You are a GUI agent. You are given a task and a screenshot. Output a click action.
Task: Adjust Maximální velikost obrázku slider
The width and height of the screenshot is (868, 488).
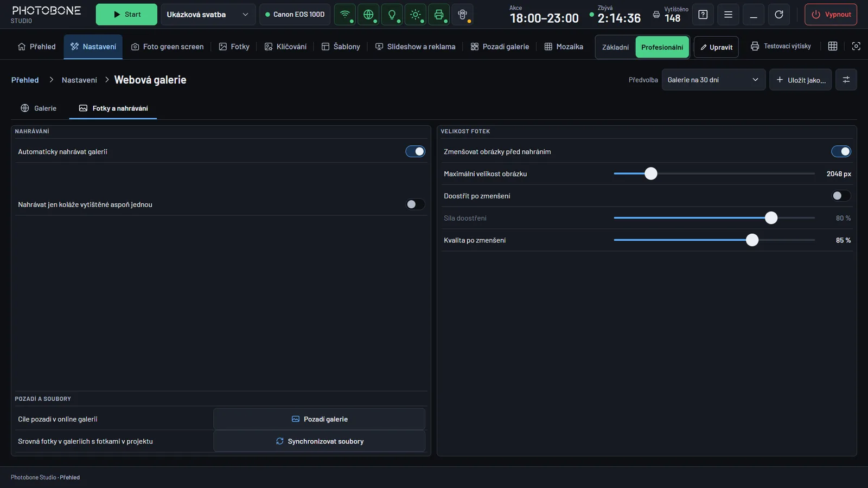[714, 174]
